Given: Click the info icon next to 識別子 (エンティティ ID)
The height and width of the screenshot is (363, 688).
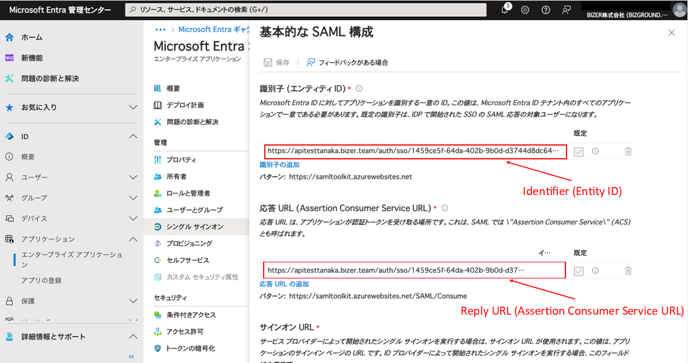Looking at the screenshot, I should 359,89.
